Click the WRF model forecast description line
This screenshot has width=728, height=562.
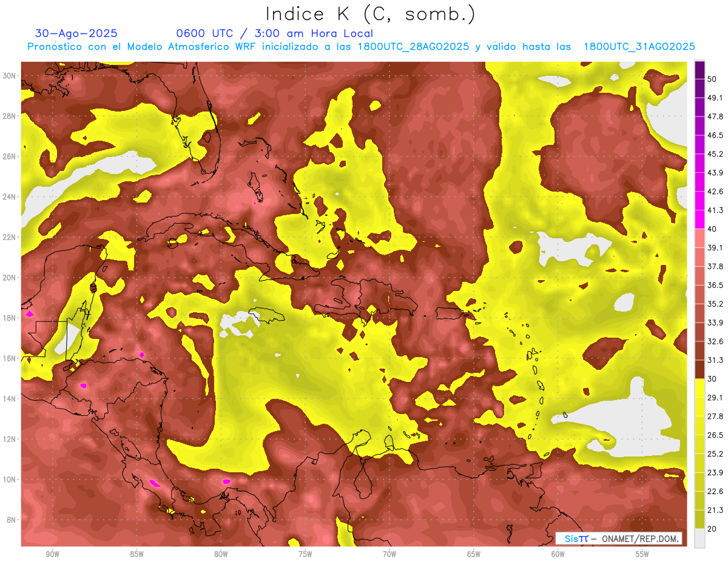[361, 47]
